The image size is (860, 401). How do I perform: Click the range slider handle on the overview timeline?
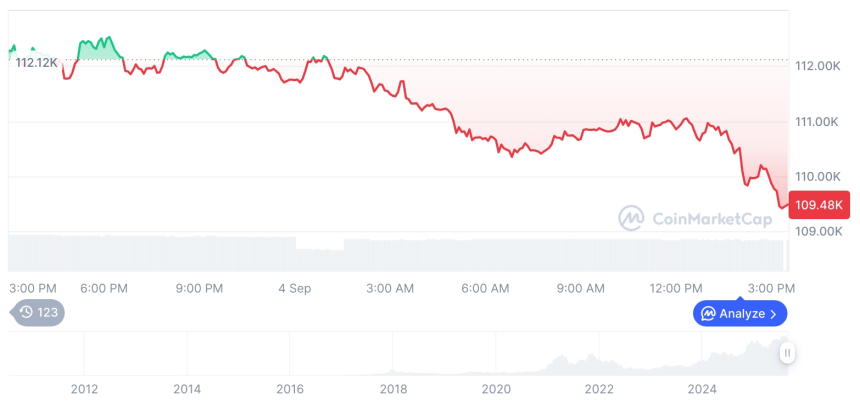click(x=787, y=353)
